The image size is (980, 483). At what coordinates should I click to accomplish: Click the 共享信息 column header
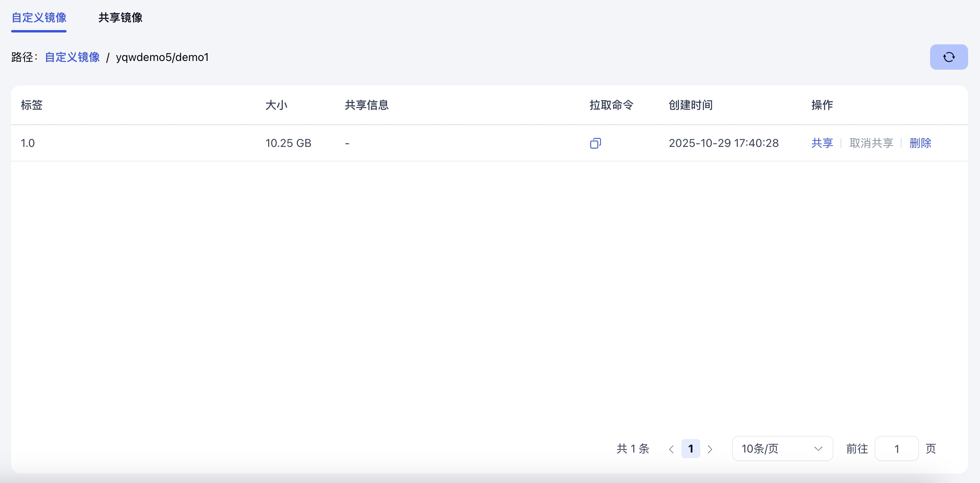367,105
